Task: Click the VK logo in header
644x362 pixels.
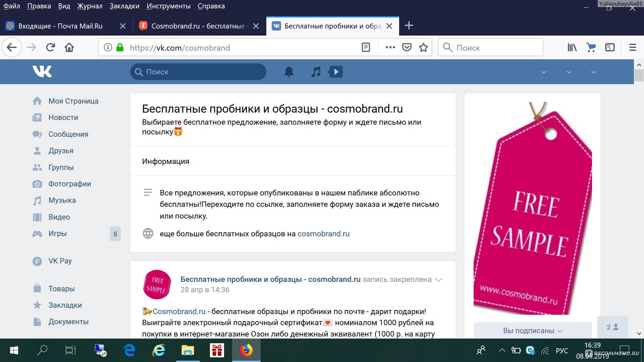Action: [42, 71]
